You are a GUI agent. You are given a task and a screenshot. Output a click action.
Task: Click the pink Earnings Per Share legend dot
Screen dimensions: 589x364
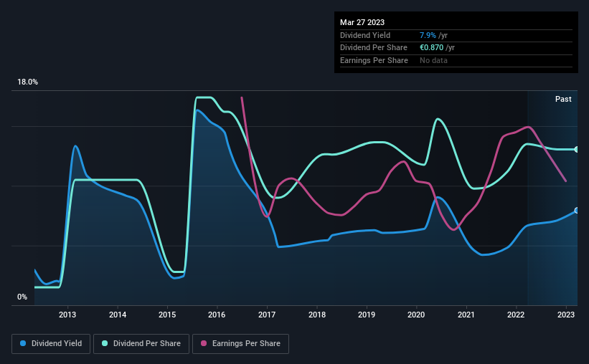[204, 343]
